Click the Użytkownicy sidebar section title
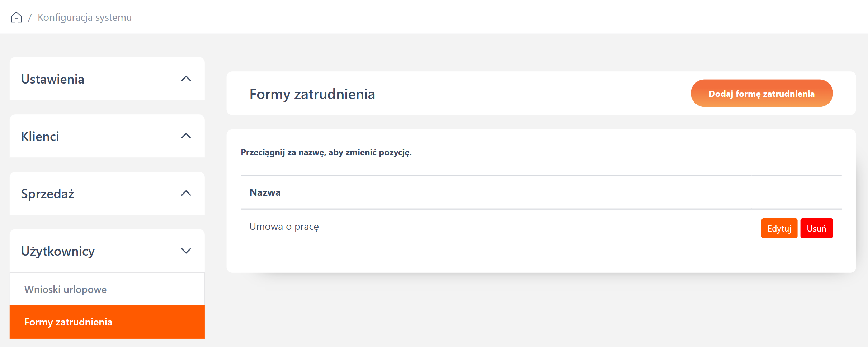The image size is (868, 347). 58,251
